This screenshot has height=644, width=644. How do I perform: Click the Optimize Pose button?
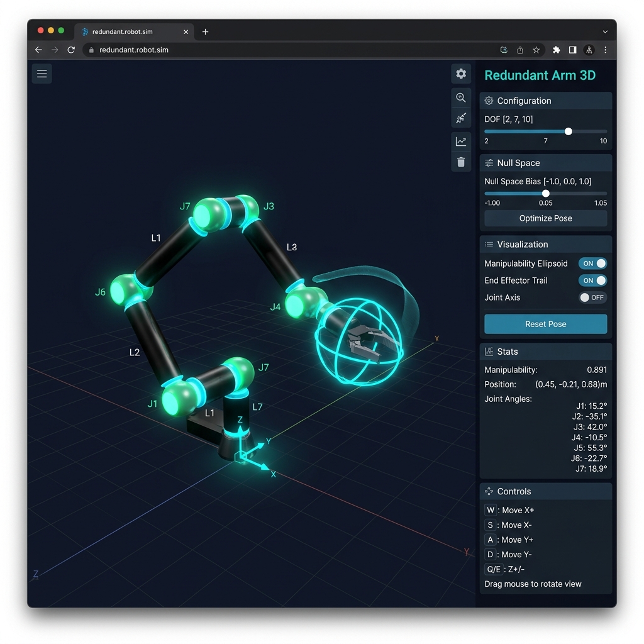pos(545,218)
